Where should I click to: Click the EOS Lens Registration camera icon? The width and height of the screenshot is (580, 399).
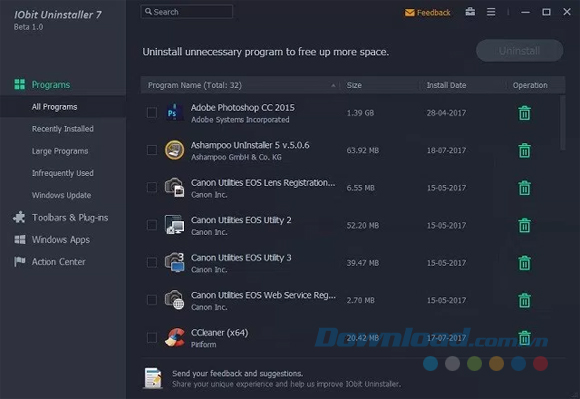click(x=174, y=187)
